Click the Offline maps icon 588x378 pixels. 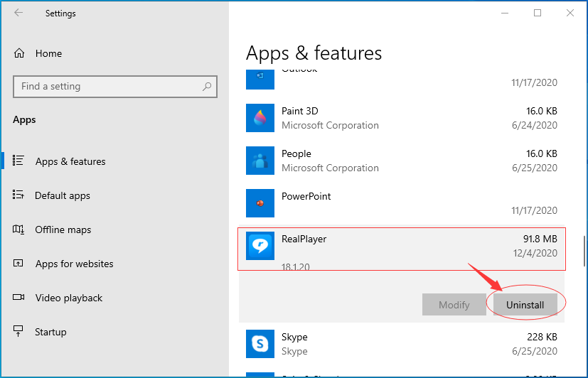point(18,229)
